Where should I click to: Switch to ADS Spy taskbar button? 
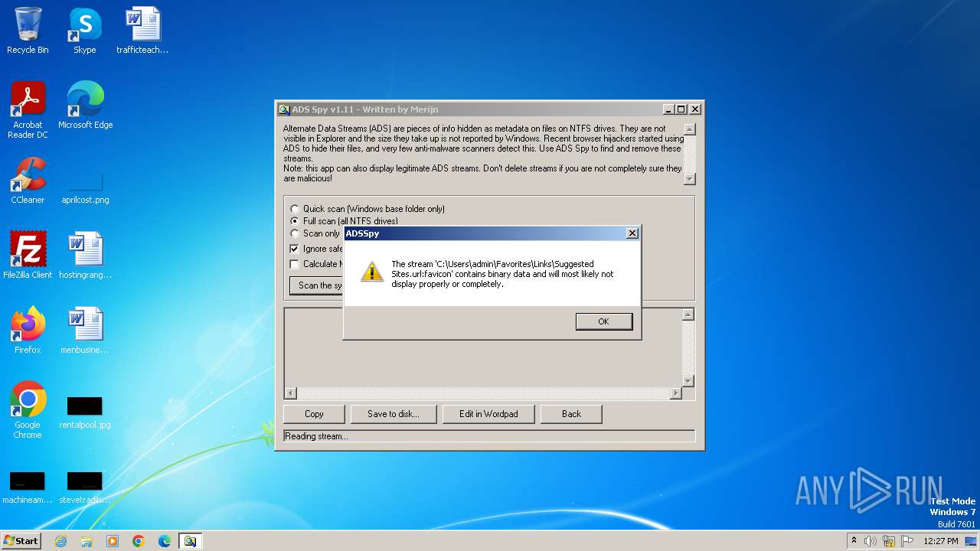tap(190, 541)
